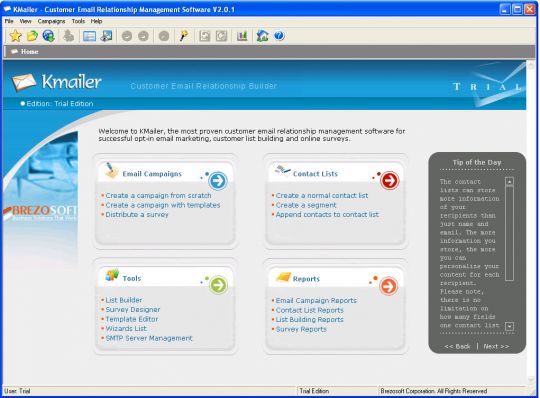Click tip scrollbar up arrow
The width and height of the screenshot is (540, 398).
(x=509, y=181)
